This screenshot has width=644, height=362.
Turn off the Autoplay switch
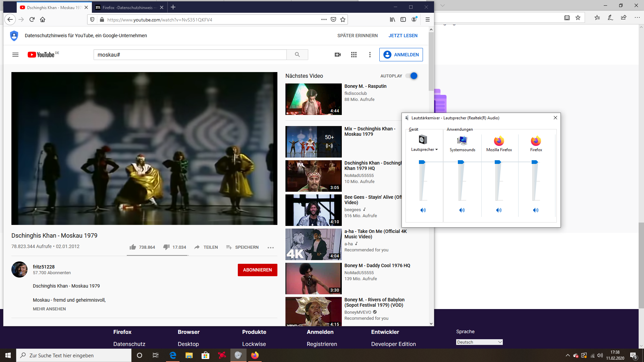(x=412, y=76)
